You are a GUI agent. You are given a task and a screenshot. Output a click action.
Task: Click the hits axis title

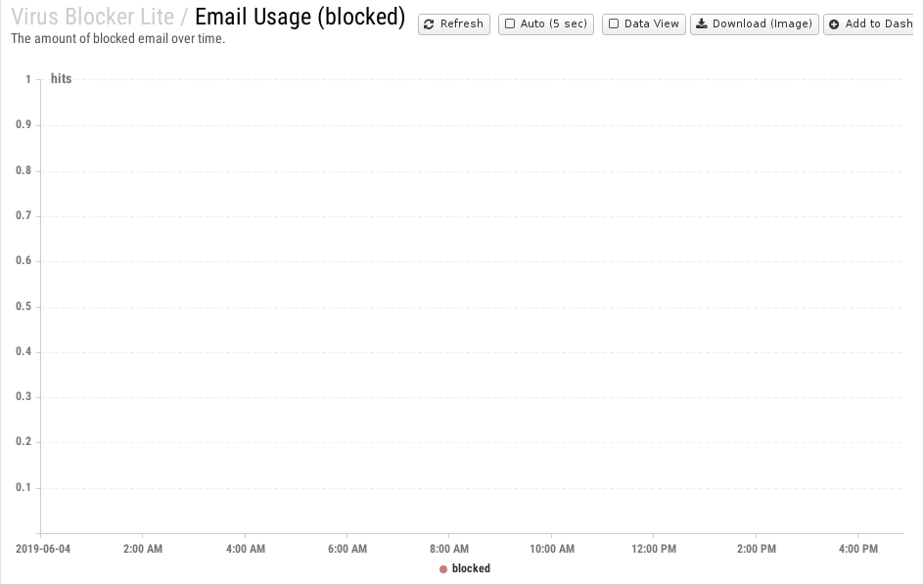(62, 79)
